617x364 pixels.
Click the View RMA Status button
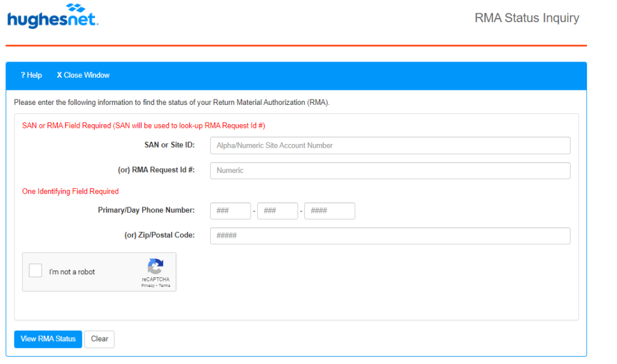point(48,339)
